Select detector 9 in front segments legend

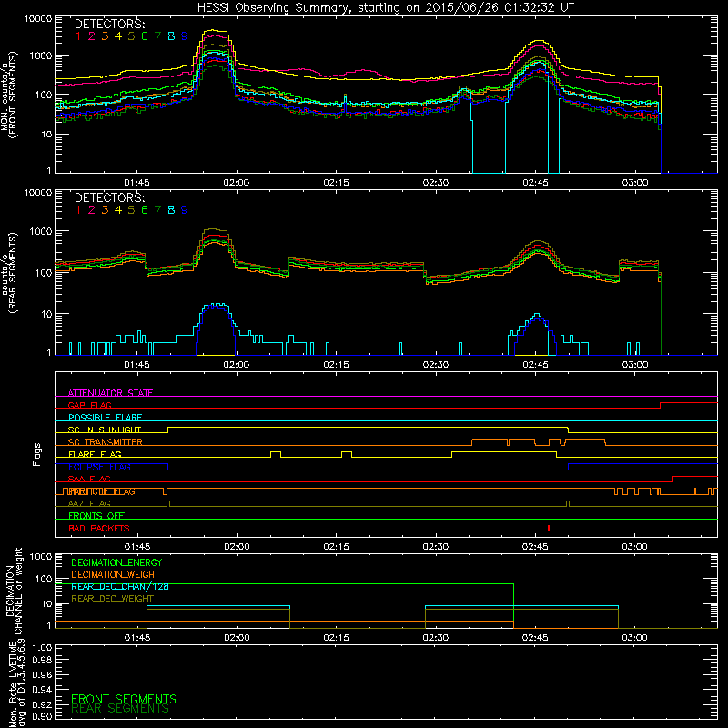(x=185, y=36)
